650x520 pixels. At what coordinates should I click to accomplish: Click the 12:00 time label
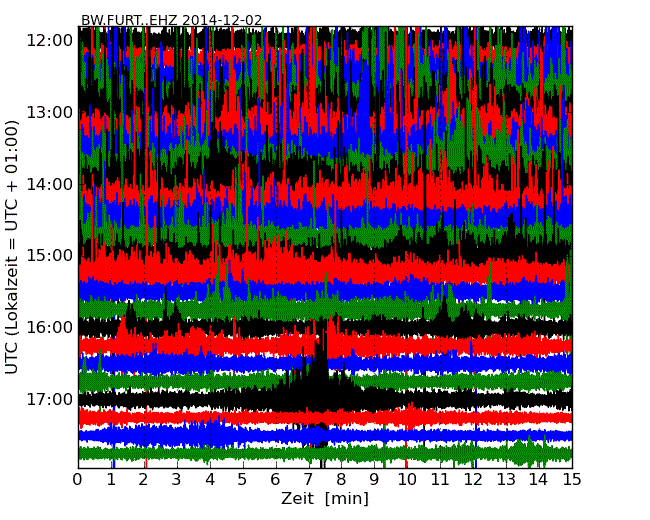tap(50, 41)
